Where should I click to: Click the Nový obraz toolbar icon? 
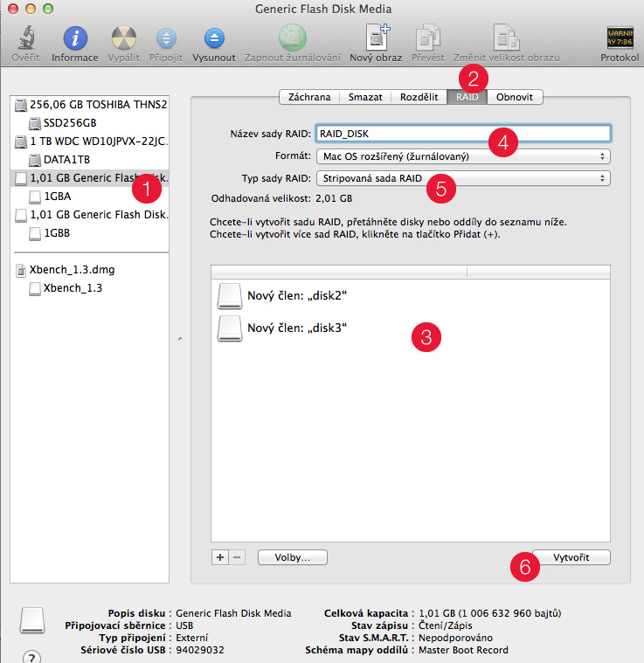click(x=375, y=38)
